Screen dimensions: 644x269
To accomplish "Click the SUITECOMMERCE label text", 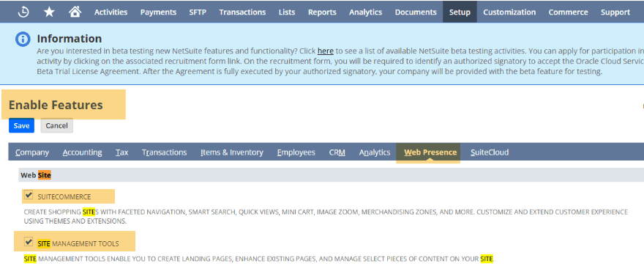I will [64, 197].
